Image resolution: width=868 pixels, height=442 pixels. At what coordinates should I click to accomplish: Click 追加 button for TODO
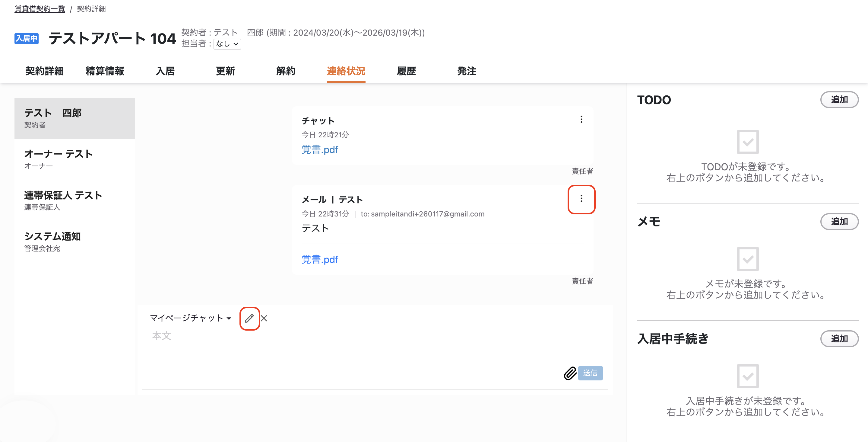839,100
